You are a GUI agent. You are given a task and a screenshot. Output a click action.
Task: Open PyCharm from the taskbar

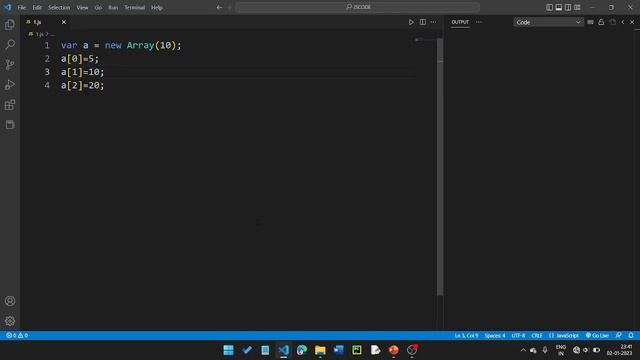pos(357,350)
